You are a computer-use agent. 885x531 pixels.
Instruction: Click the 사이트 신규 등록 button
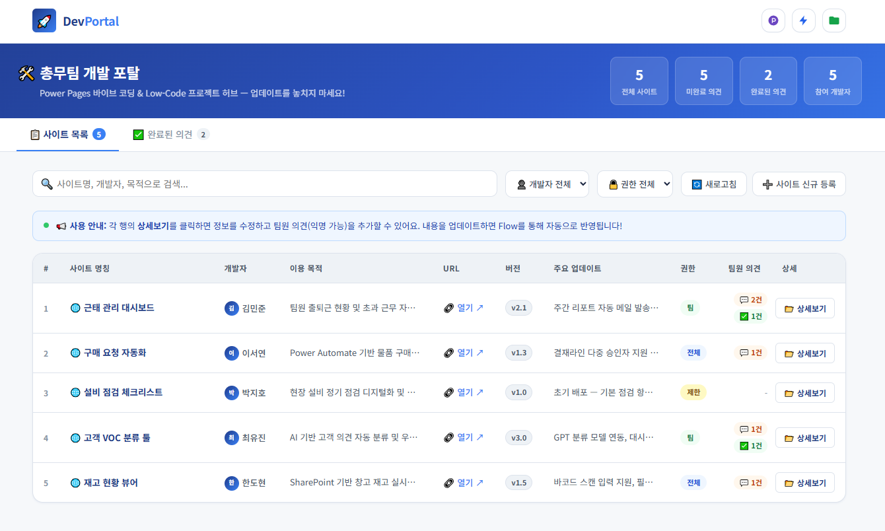click(799, 184)
